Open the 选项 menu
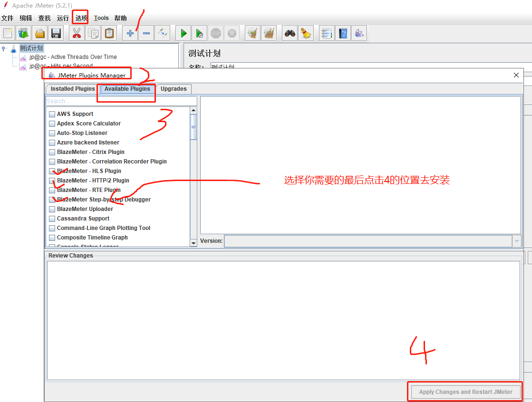The width and height of the screenshot is (532, 402). coord(81,18)
